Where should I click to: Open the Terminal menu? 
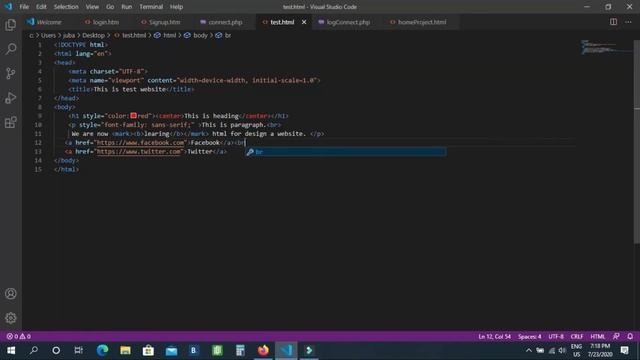pyautogui.click(x=151, y=7)
